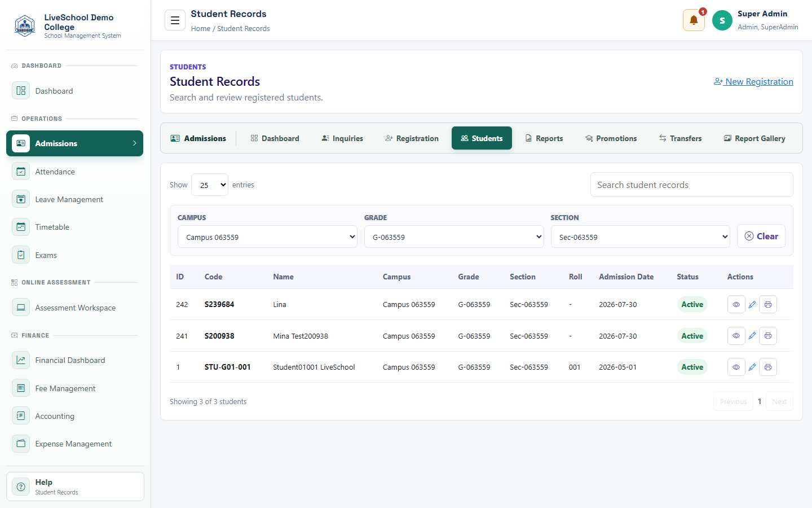The height and width of the screenshot is (508, 812).
Task: Sort by the Admission Date column header
Action: pyautogui.click(x=626, y=277)
